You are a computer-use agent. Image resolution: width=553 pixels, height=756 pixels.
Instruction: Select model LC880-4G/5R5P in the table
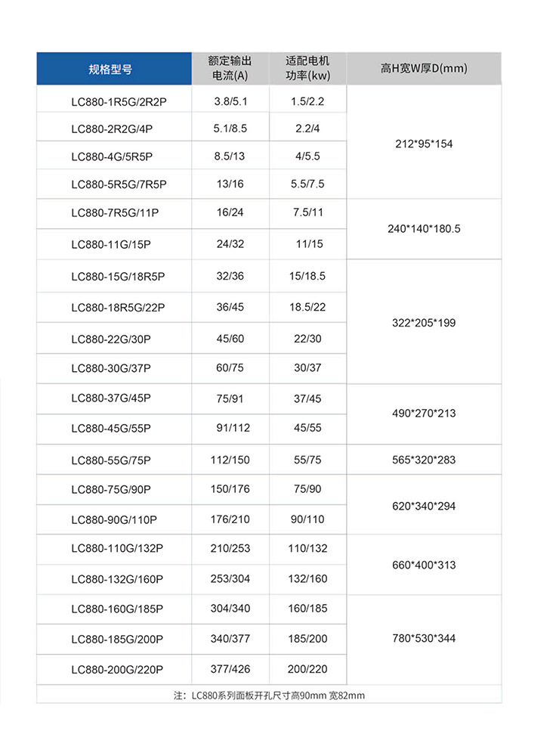coord(112,157)
